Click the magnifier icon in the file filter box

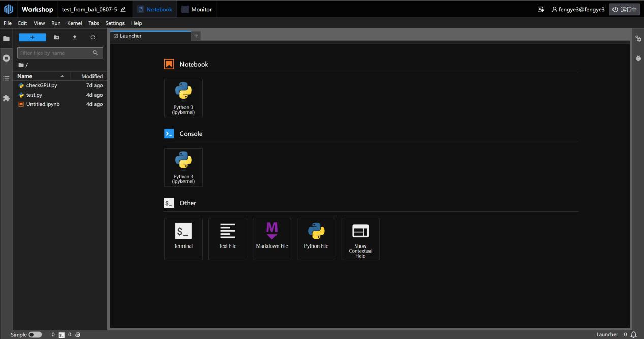click(95, 53)
